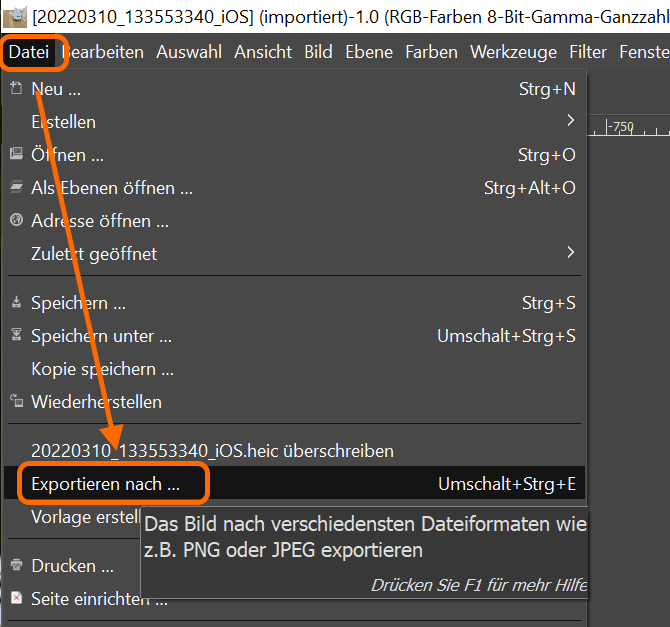This screenshot has width=670, height=627.
Task: Select Kopie speichern menu entry
Action: tap(102, 369)
